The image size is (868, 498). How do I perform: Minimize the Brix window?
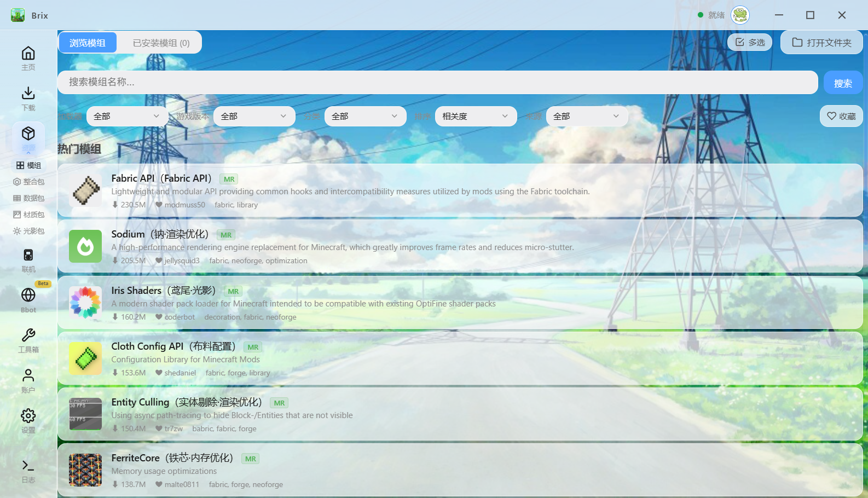coord(779,15)
